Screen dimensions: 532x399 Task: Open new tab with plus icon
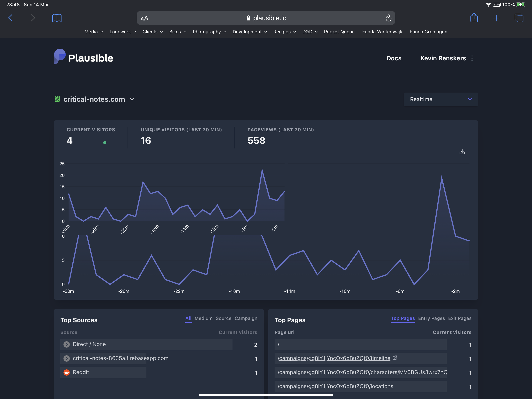coord(496,18)
